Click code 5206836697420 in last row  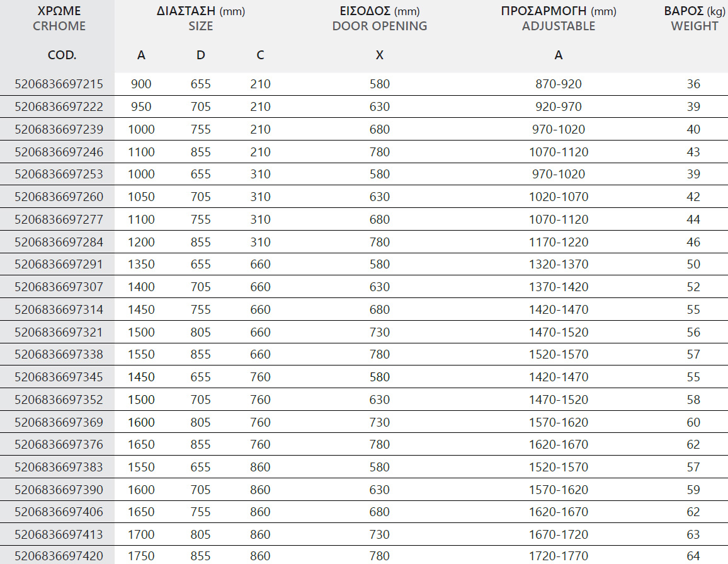(59, 556)
